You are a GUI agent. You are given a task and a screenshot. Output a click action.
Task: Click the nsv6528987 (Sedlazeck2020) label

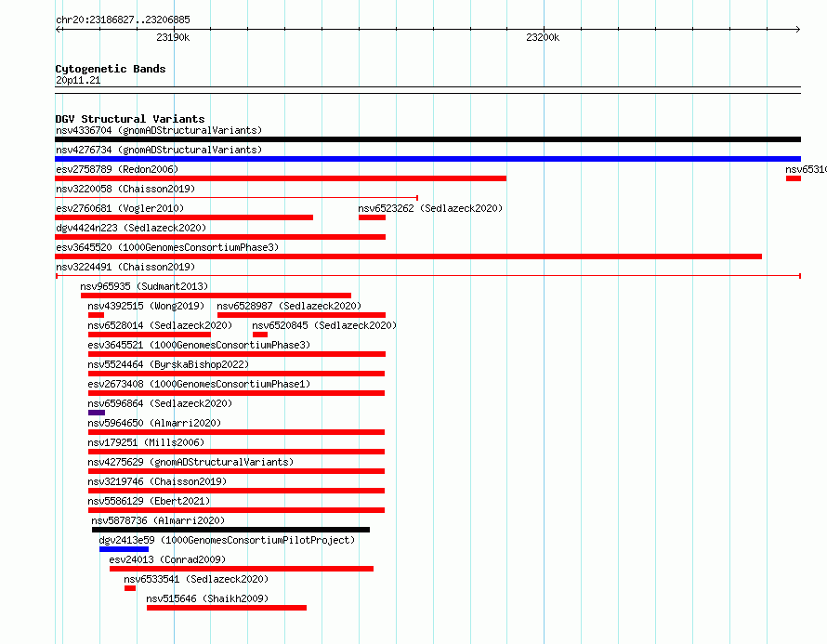pos(289,306)
